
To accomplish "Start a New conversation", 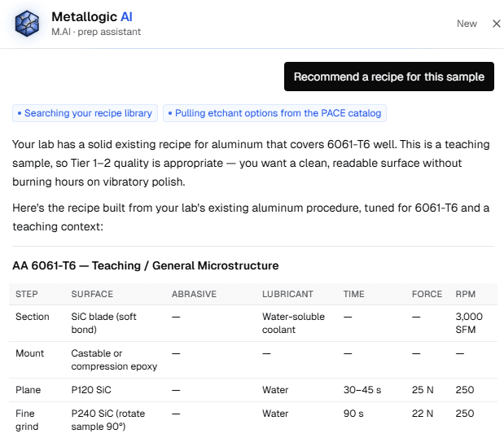I will 467,24.
